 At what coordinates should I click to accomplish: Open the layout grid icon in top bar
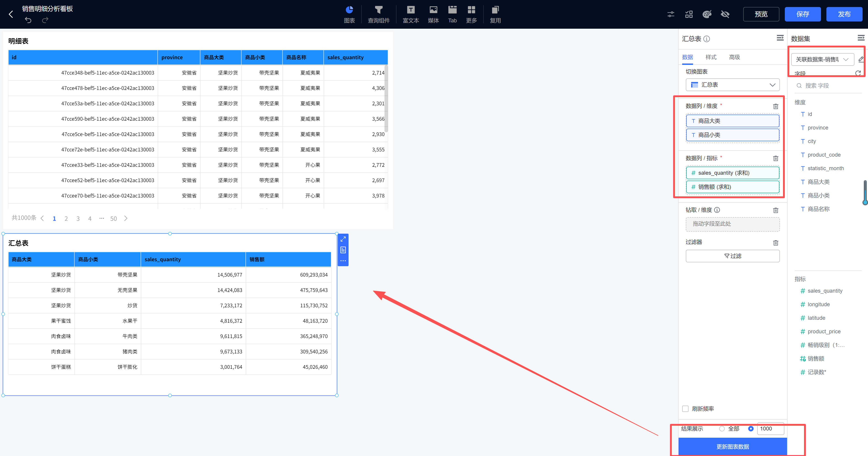click(x=689, y=14)
